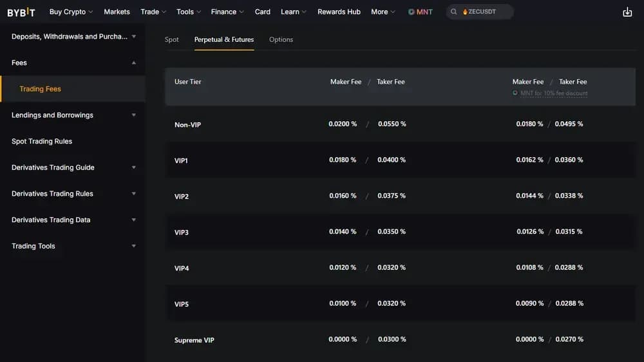Click VIP3 discounted taker fee 0.0315 %

click(x=569, y=232)
